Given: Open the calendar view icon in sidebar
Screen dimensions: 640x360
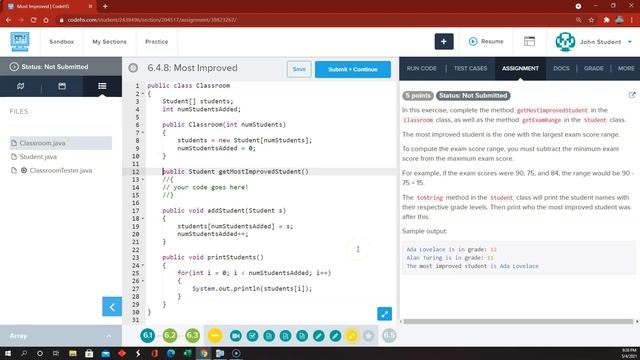Looking at the screenshot, I should [x=62, y=86].
